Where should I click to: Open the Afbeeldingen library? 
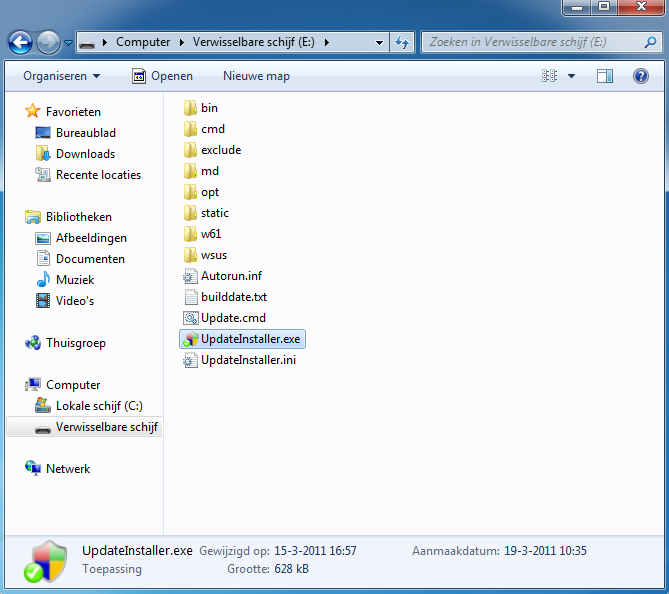[81, 238]
